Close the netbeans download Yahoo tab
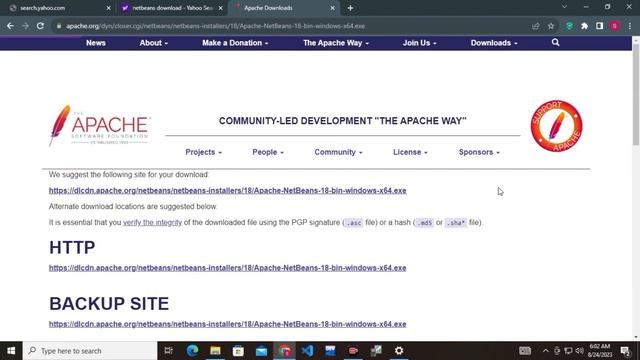The image size is (640, 360). click(x=221, y=8)
